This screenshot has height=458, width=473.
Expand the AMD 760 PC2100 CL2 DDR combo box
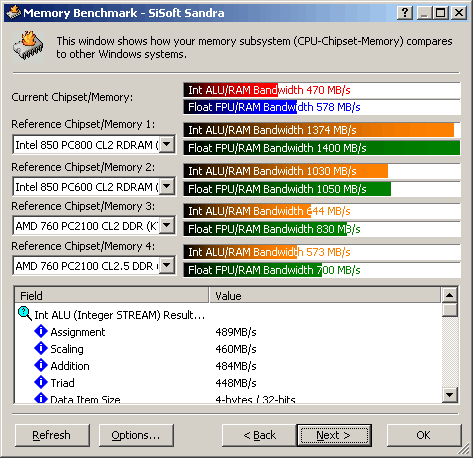click(167, 226)
